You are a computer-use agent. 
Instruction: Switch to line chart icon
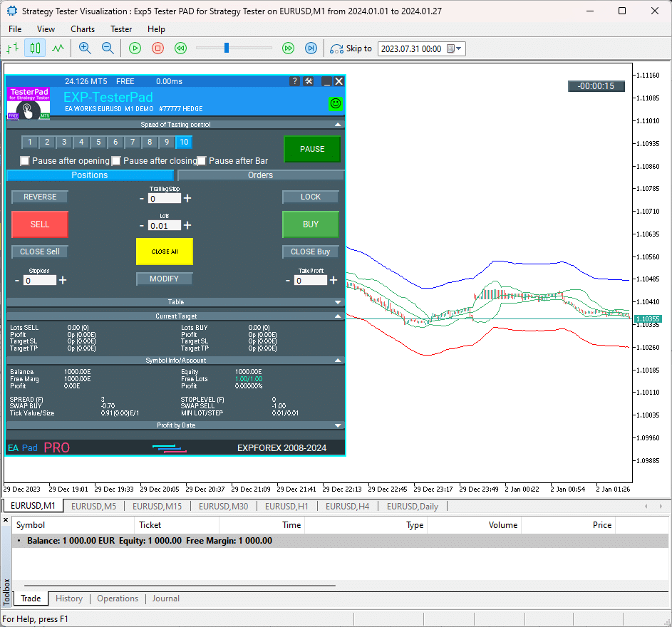(58, 48)
